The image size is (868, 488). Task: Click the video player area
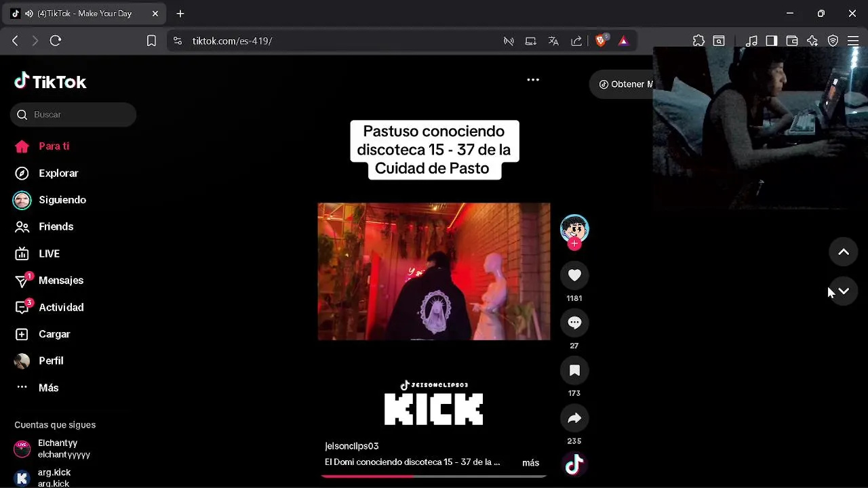point(434,271)
